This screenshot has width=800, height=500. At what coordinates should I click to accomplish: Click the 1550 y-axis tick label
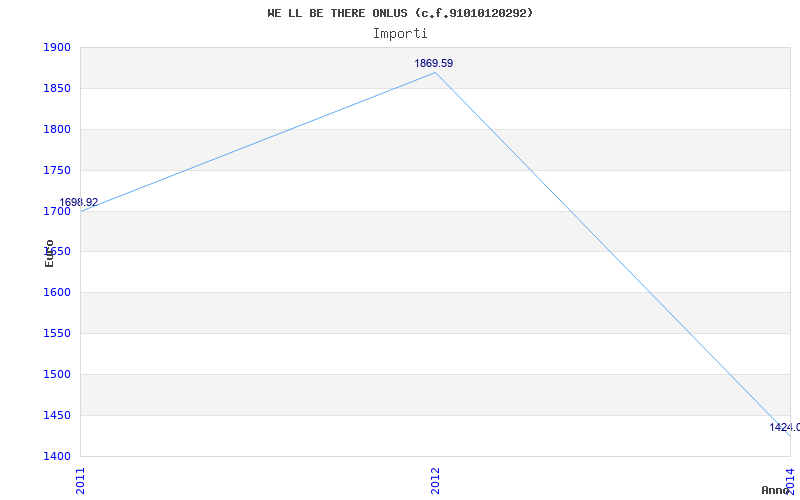[57, 334]
